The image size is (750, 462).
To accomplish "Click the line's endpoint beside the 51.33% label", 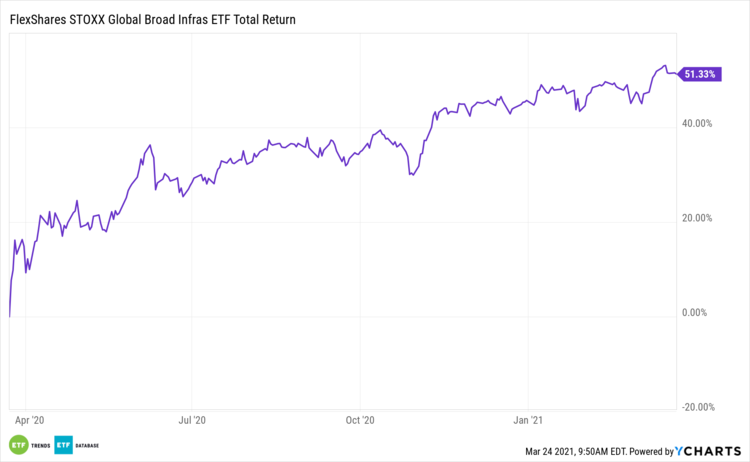I will [x=677, y=74].
